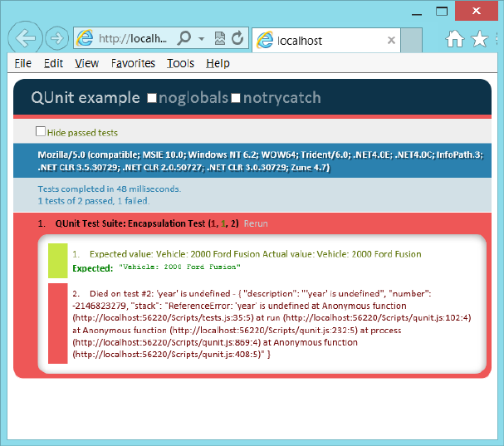Viewport: 504px width, 446px height.
Task: Open the Tools menu
Action: coord(180,63)
